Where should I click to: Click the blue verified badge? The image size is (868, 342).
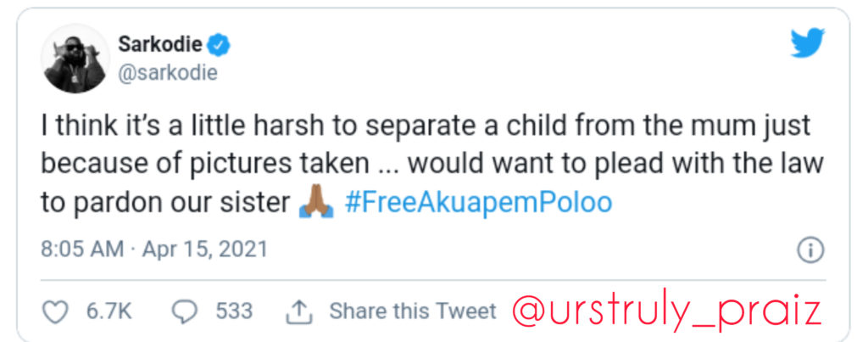[x=220, y=44]
